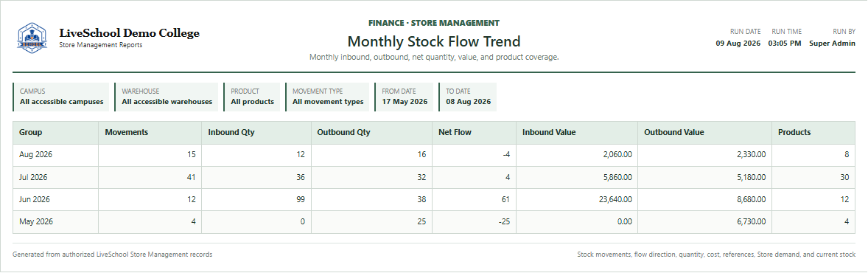868x273 pixels.
Task: Click Net Flow 61 in Jun 2026 row
Action: click(x=474, y=200)
